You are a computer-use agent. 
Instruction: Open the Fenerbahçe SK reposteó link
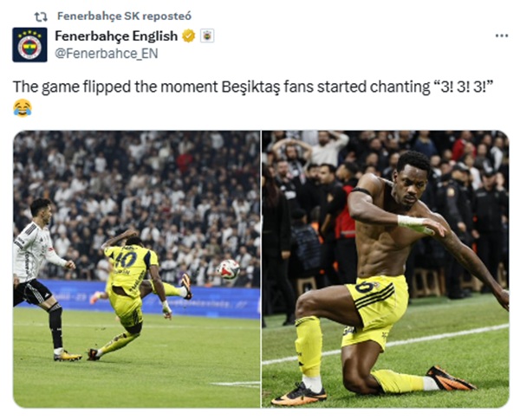coord(124,16)
